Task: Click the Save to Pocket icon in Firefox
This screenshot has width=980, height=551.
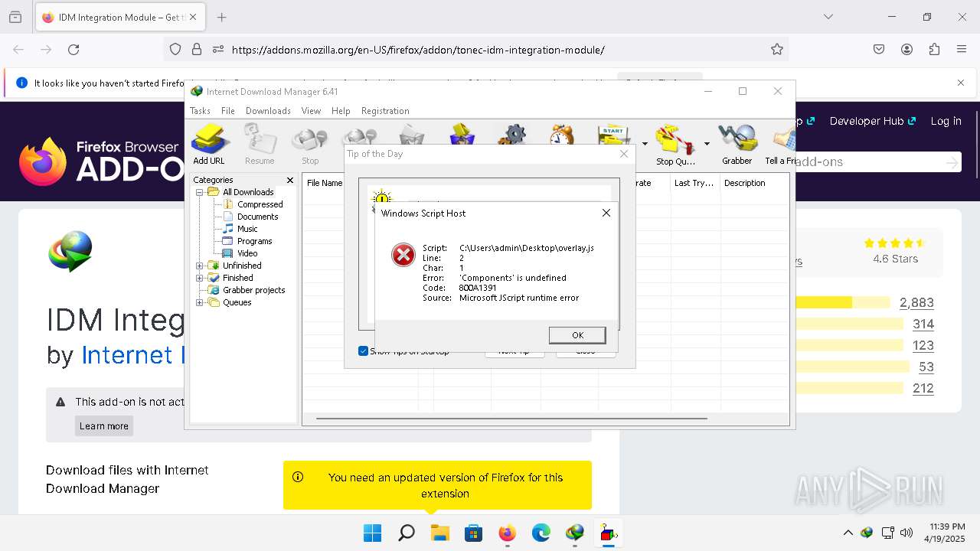Action: tap(879, 49)
